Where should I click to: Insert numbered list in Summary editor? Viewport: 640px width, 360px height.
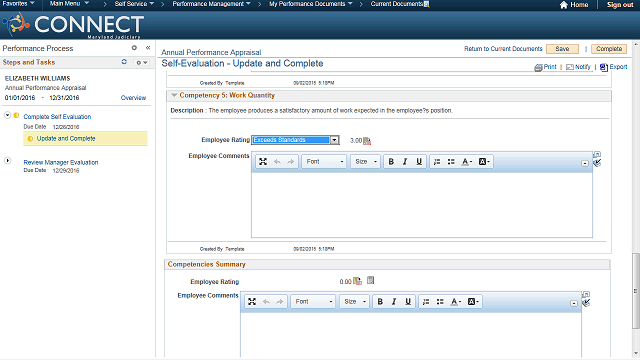[x=426, y=302]
